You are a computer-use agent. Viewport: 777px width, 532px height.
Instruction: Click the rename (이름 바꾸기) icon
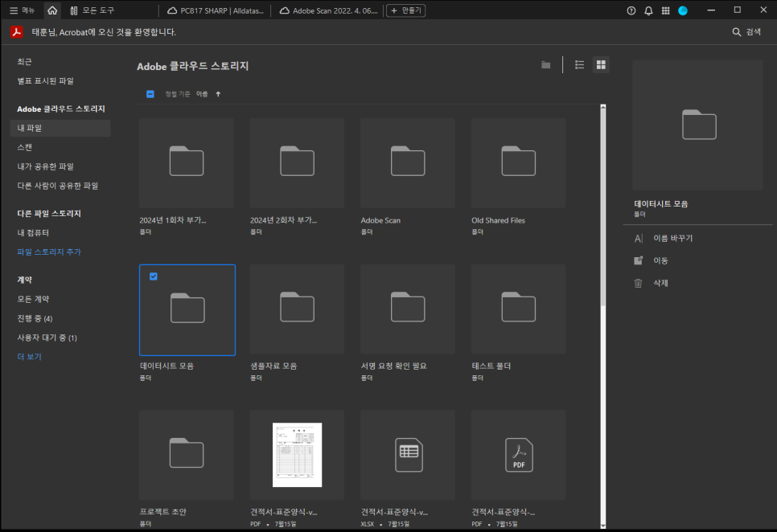(639, 239)
